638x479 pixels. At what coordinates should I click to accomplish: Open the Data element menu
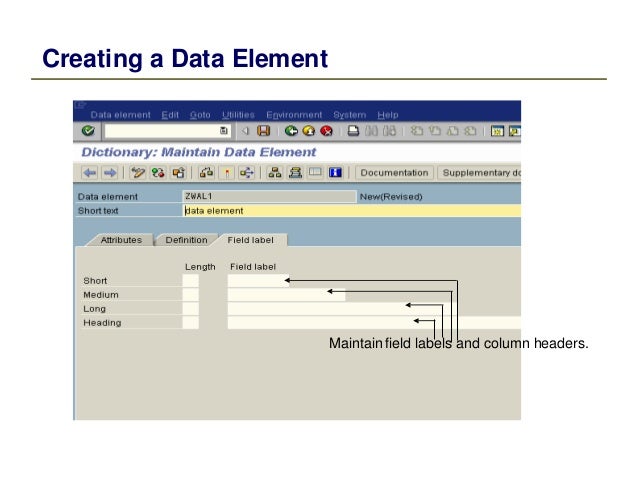tap(120, 115)
